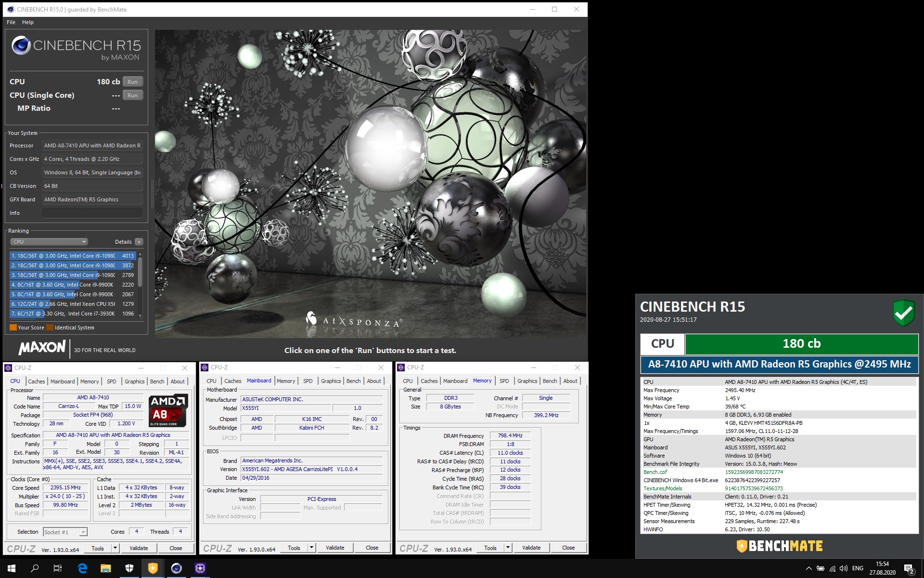Open the Windows Start menu

coord(12,568)
